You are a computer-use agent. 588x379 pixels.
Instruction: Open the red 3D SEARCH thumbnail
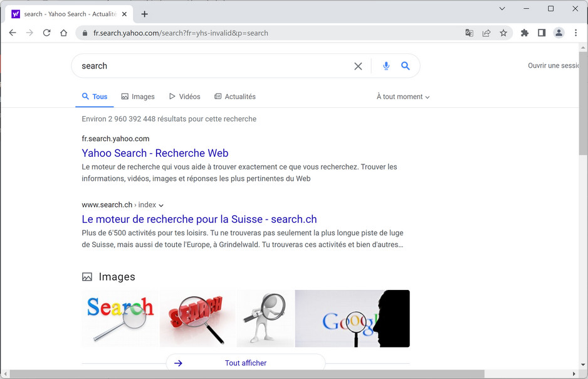coord(197,319)
